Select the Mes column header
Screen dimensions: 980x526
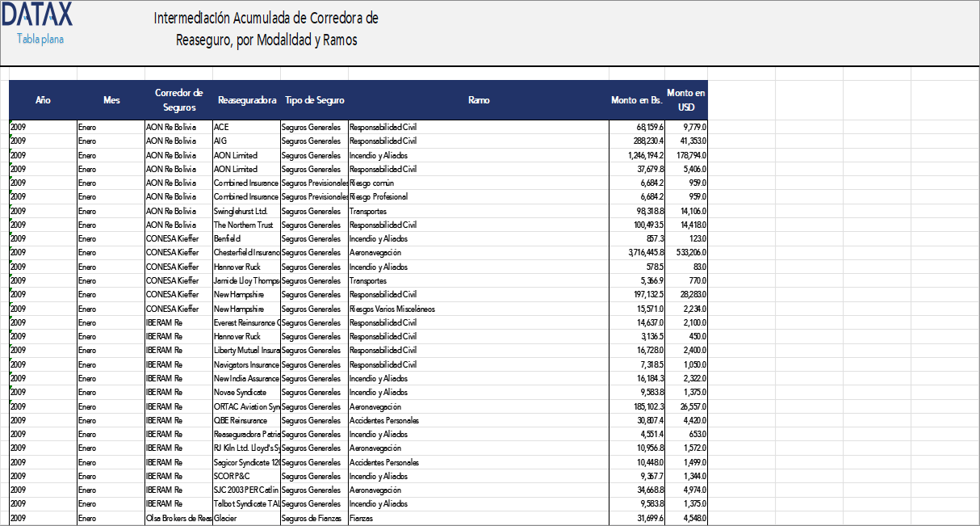click(x=111, y=100)
